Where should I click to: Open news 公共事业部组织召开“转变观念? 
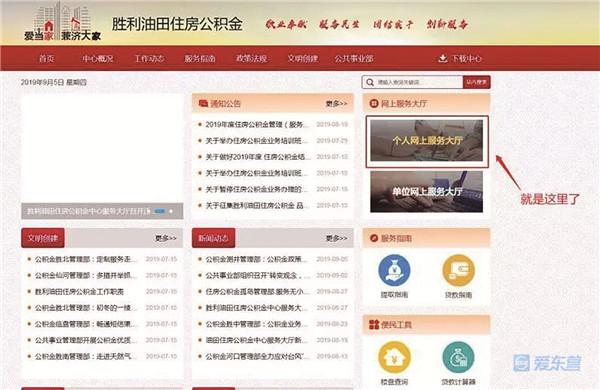(258, 275)
